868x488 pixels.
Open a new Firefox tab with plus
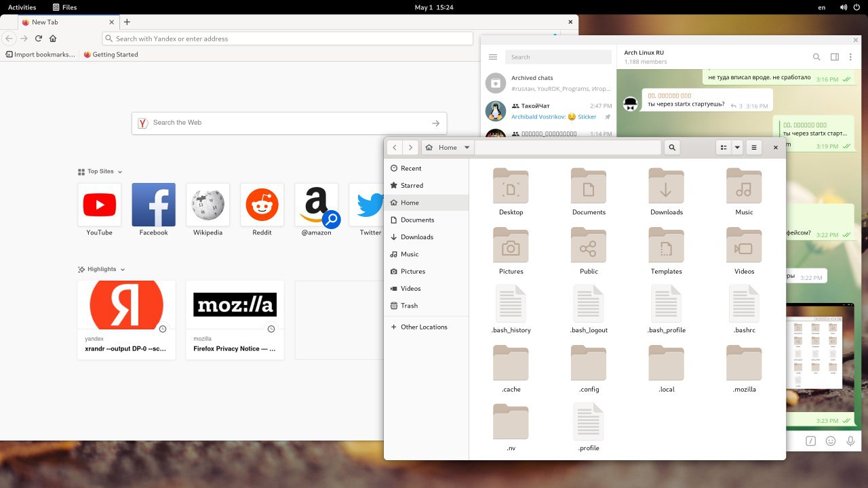tap(127, 22)
